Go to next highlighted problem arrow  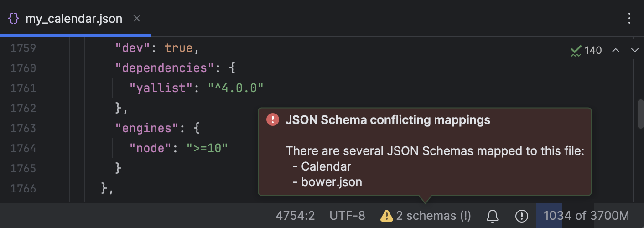634,50
